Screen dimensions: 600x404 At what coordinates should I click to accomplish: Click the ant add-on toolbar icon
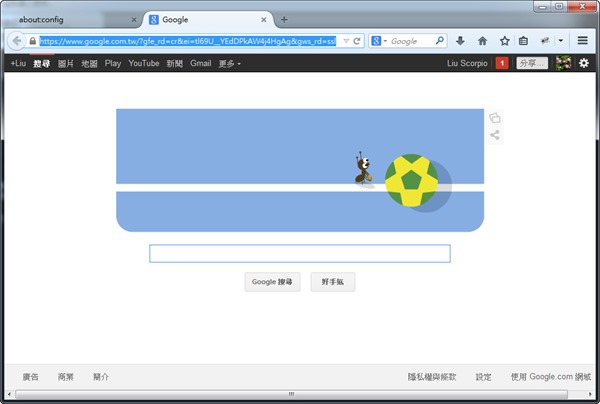[x=545, y=41]
